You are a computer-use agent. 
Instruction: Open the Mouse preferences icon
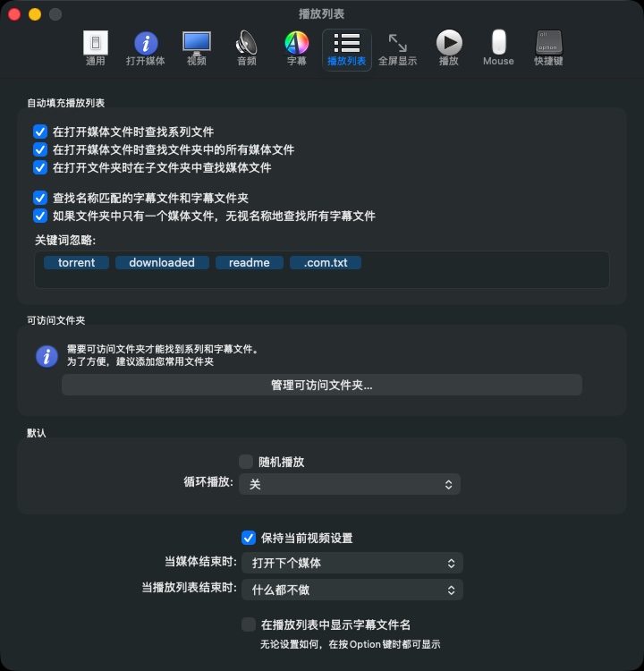pyautogui.click(x=498, y=47)
